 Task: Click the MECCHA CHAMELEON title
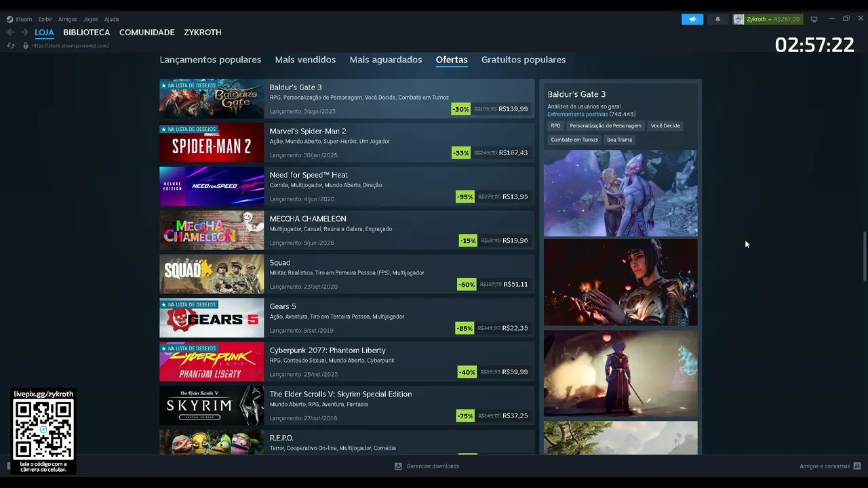(308, 219)
